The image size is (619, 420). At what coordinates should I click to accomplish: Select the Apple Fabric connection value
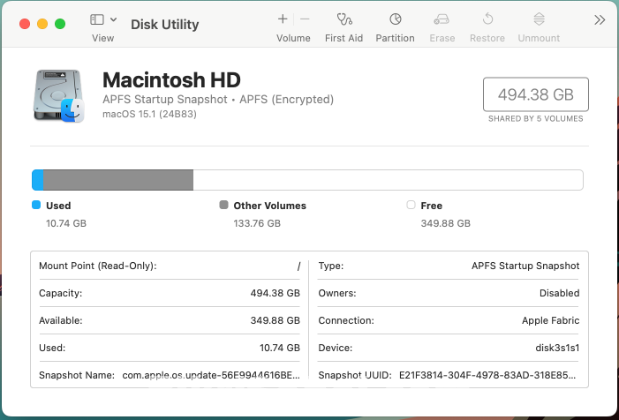(x=551, y=321)
